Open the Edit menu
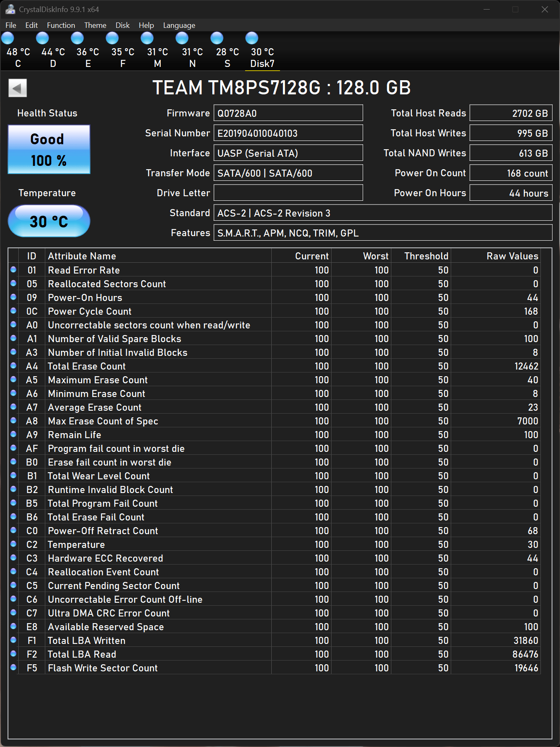The image size is (560, 747). 32,25
